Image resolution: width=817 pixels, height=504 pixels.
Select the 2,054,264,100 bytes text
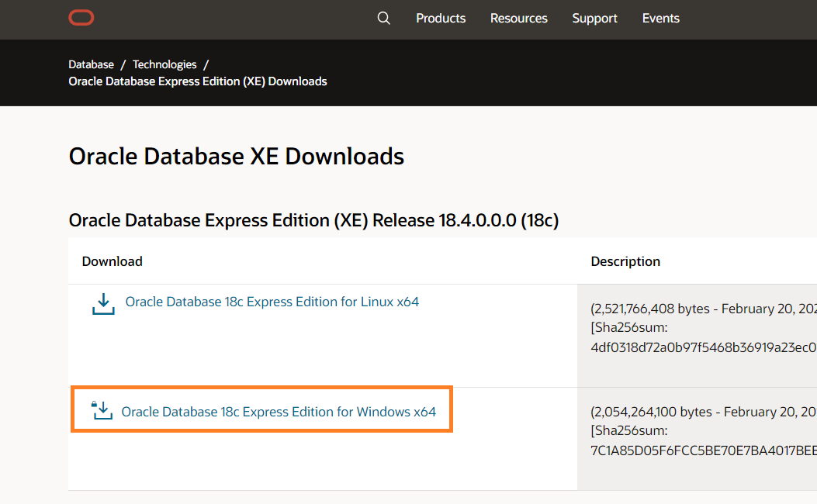point(651,412)
